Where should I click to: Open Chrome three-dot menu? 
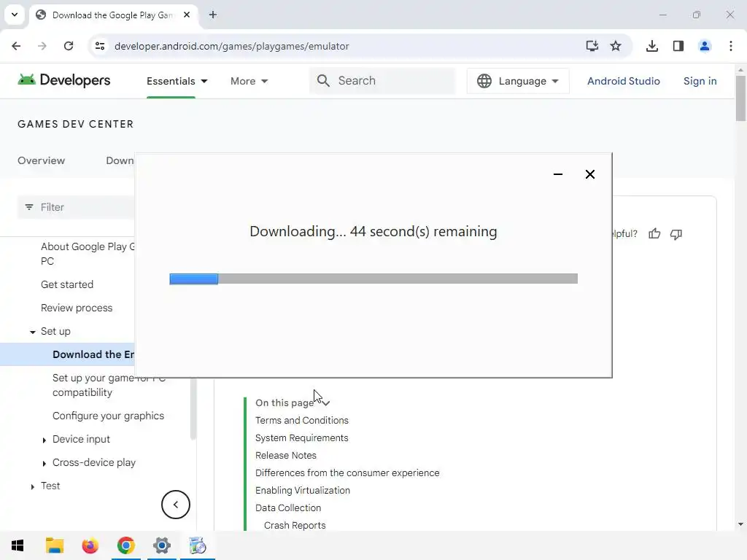pos(731,46)
